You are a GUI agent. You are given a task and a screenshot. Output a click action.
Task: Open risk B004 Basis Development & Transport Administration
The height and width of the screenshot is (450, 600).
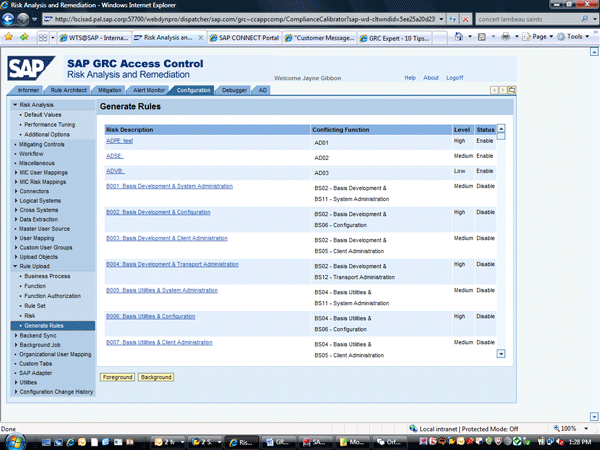click(172, 264)
